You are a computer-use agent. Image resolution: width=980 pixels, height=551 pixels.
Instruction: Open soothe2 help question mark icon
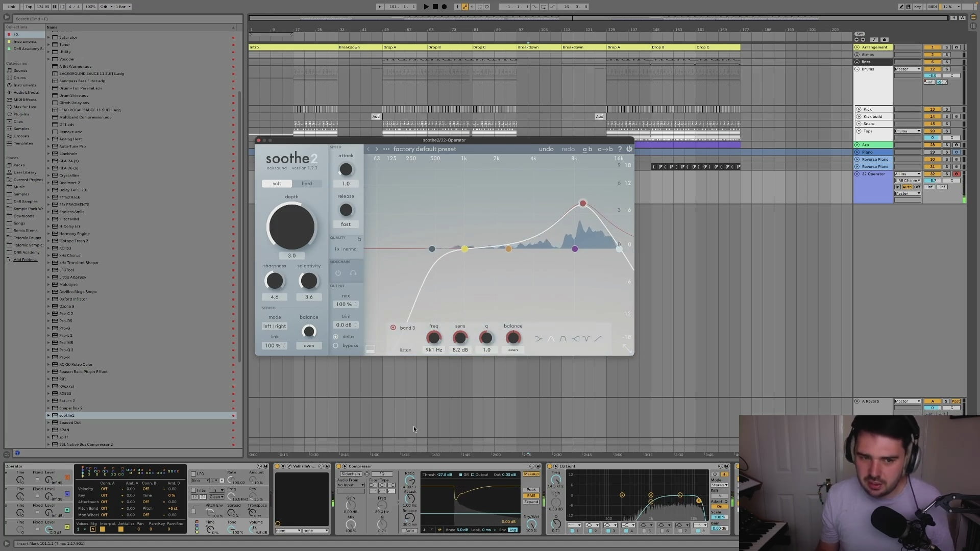point(620,149)
